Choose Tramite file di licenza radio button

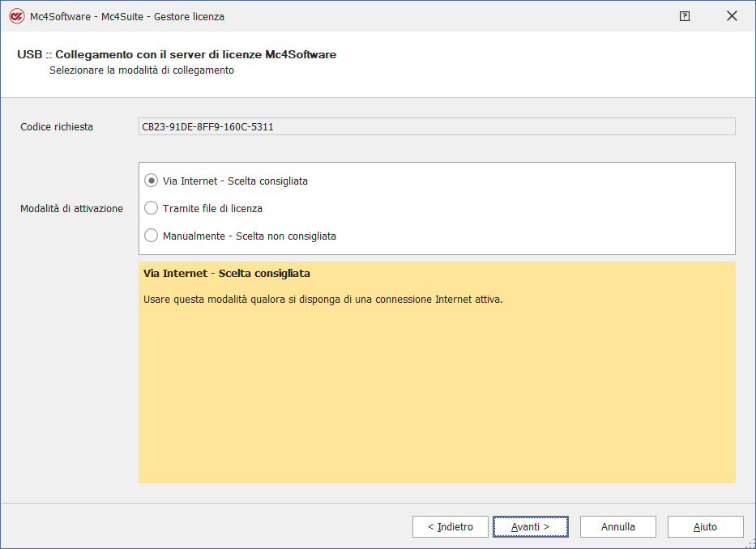coord(151,209)
